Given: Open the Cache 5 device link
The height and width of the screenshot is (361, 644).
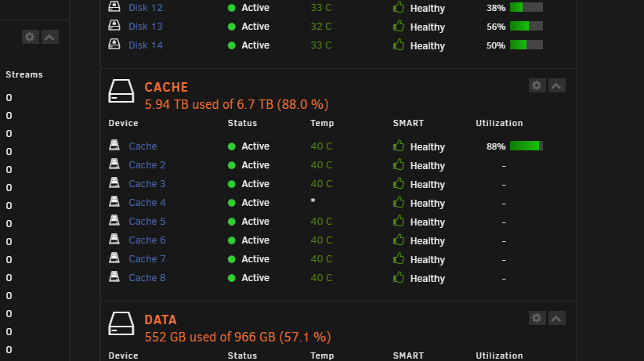Looking at the screenshot, I should point(147,222).
